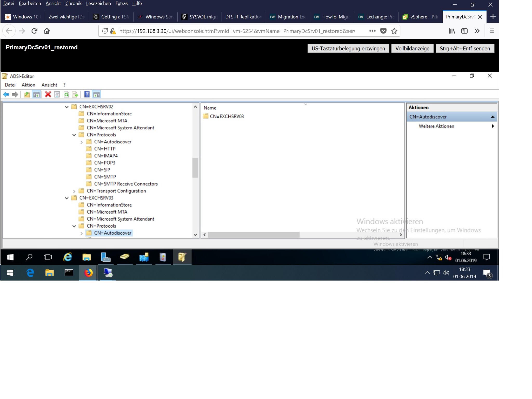
Task: Open Firefox Library icon
Action: (x=452, y=31)
